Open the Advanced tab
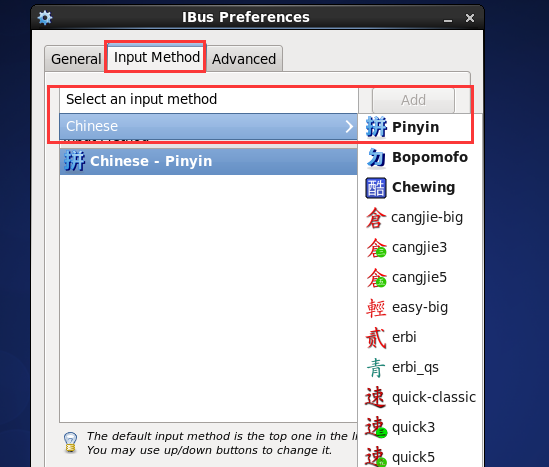The width and height of the screenshot is (549, 467). coord(244,59)
